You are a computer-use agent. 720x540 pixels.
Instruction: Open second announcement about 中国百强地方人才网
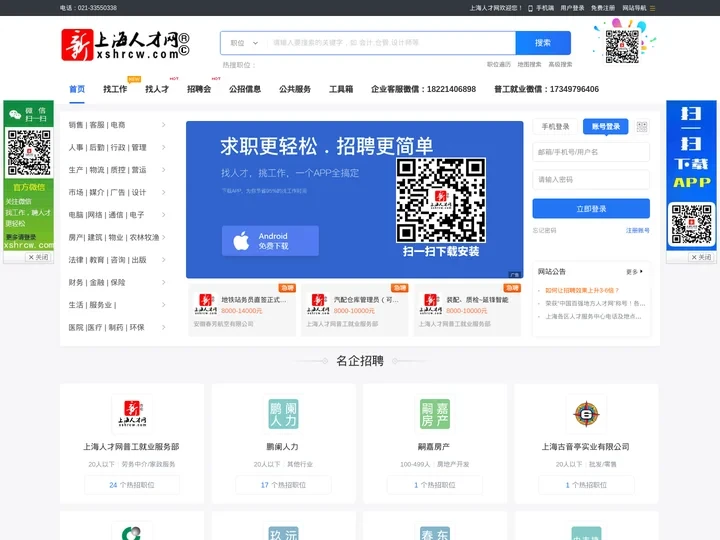tap(595, 304)
